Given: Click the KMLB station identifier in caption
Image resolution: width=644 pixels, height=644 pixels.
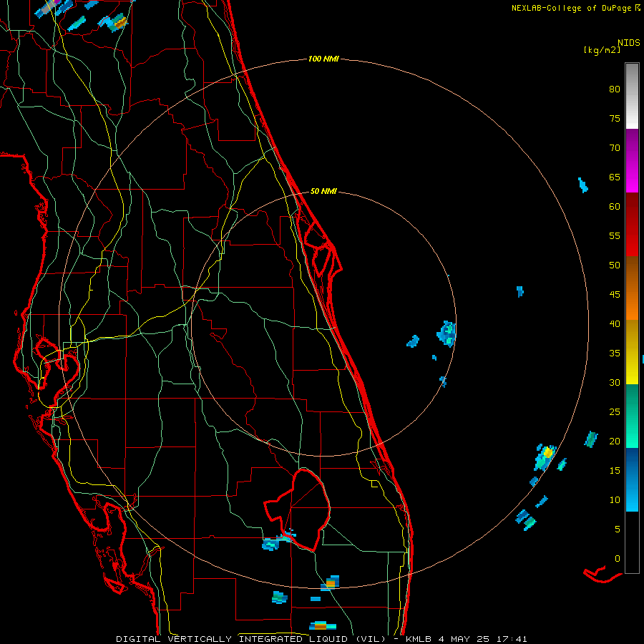Looking at the screenshot, I should point(419,639).
